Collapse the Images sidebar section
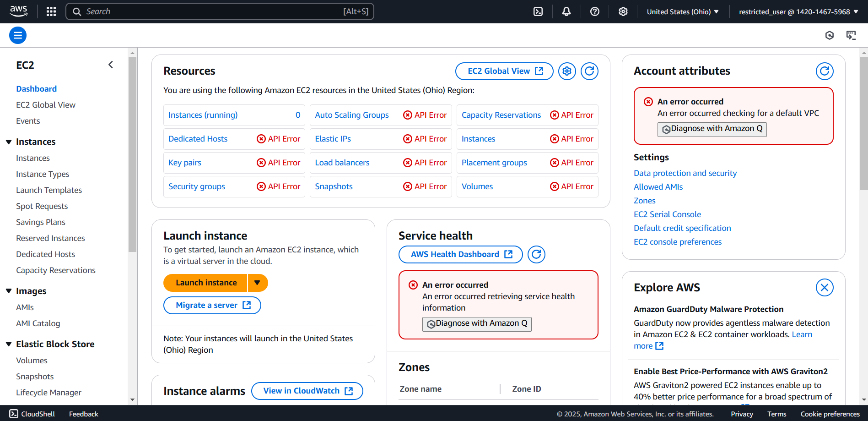Viewport: 868px width, 421px height. (x=9, y=291)
